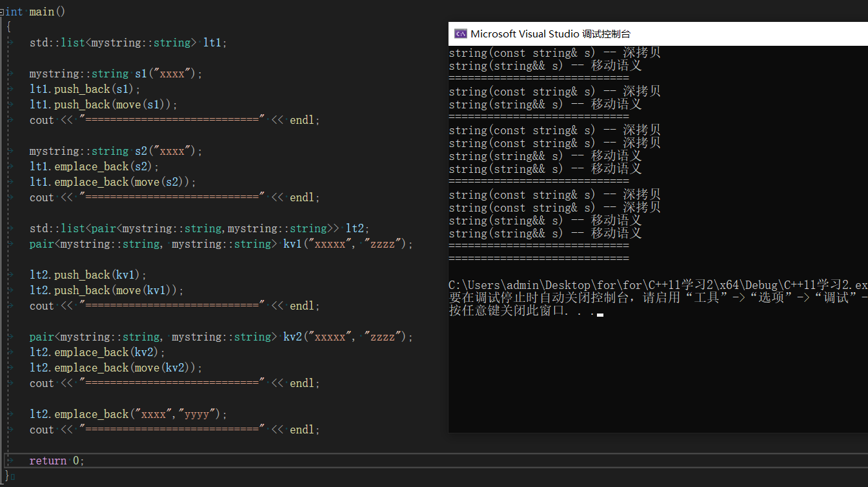Place cursor on the int main() line

(35, 12)
